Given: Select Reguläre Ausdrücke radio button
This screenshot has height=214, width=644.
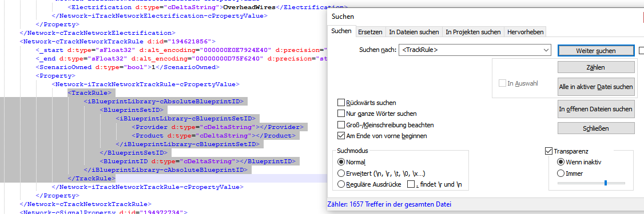Looking at the screenshot, I should [x=341, y=184].
